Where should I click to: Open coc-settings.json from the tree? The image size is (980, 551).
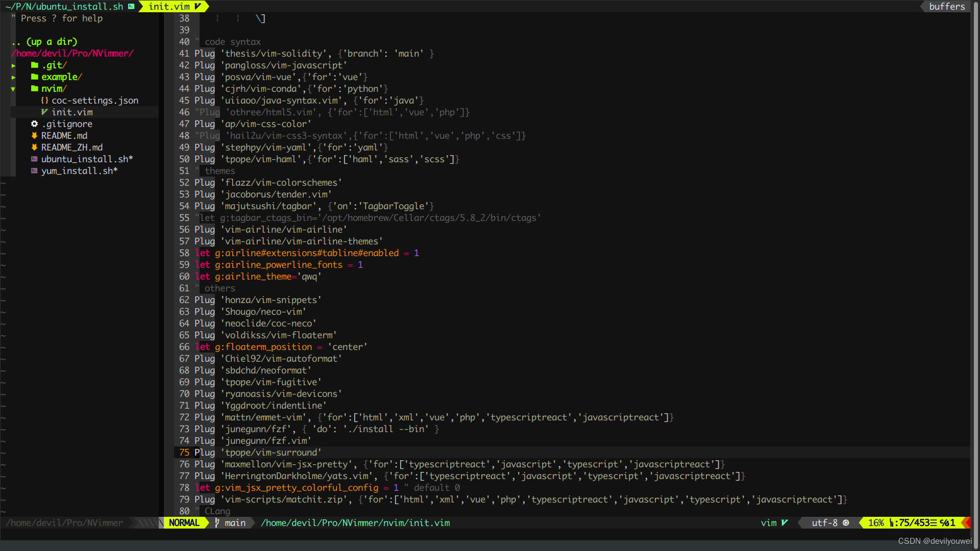[95, 101]
